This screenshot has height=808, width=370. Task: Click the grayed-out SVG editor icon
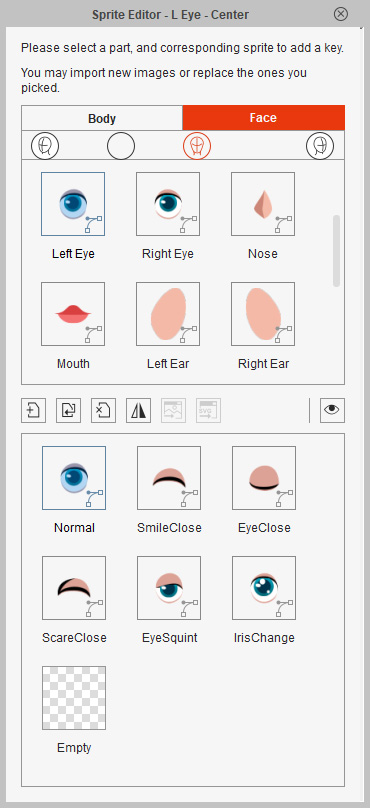pyautogui.click(x=209, y=411)
